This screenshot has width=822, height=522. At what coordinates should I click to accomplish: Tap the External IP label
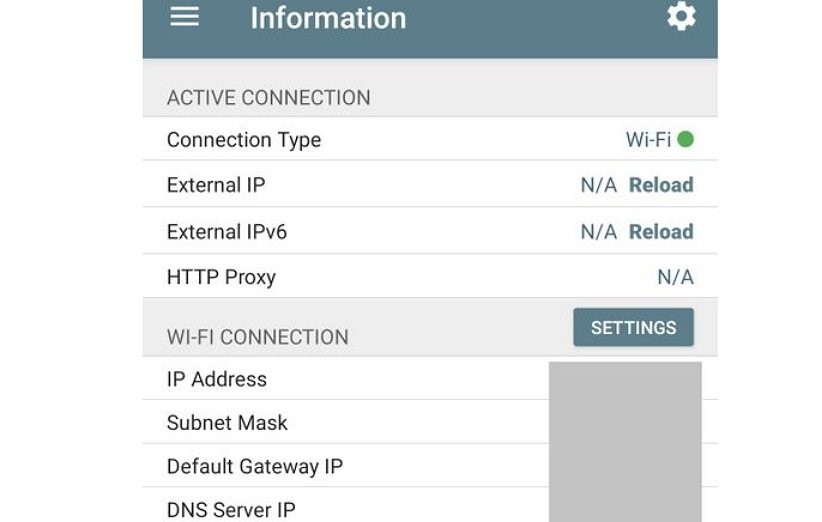[216, 185]
